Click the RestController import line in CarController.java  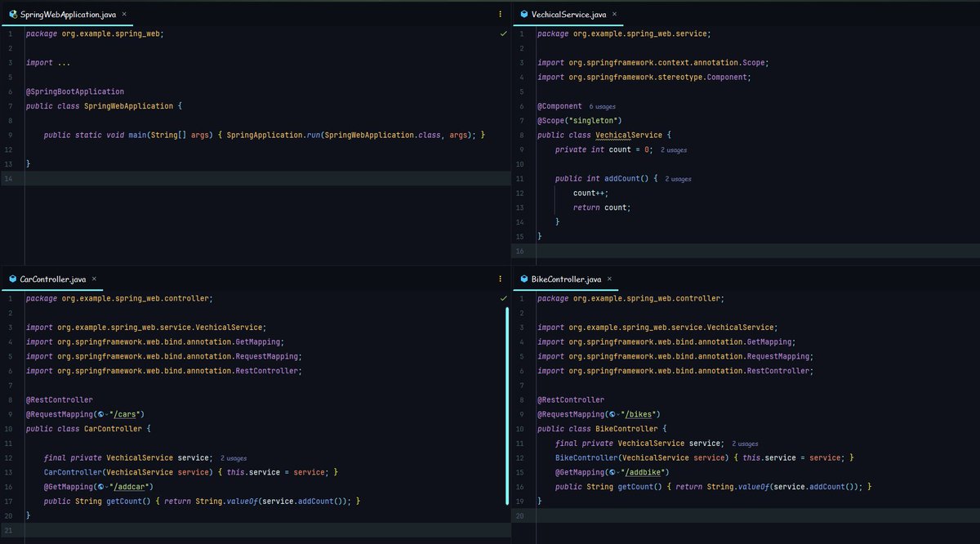164,371
